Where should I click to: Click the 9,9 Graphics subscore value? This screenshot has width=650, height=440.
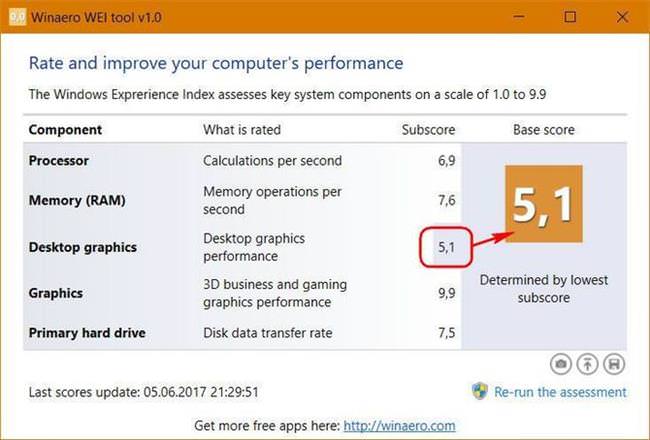446,293
